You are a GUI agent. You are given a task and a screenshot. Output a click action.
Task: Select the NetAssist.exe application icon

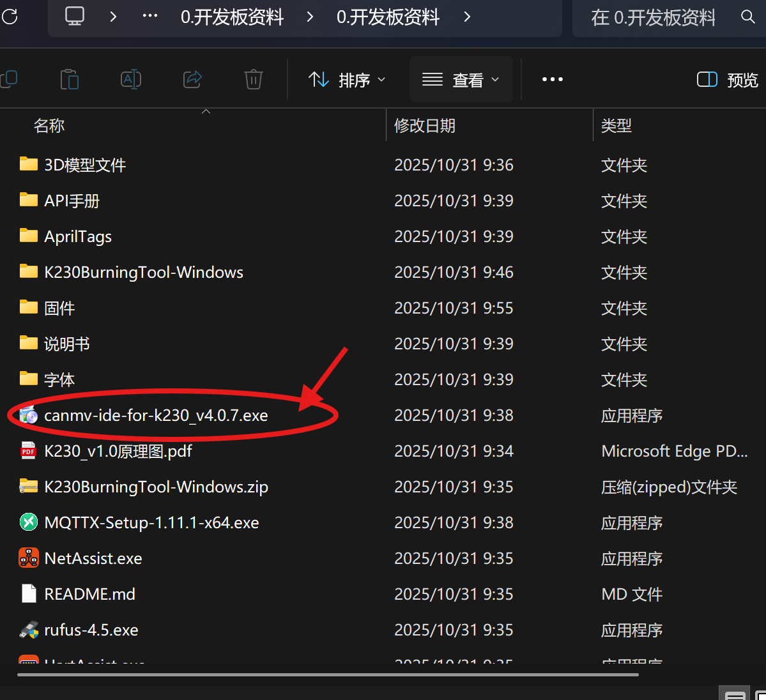point(28,558)
